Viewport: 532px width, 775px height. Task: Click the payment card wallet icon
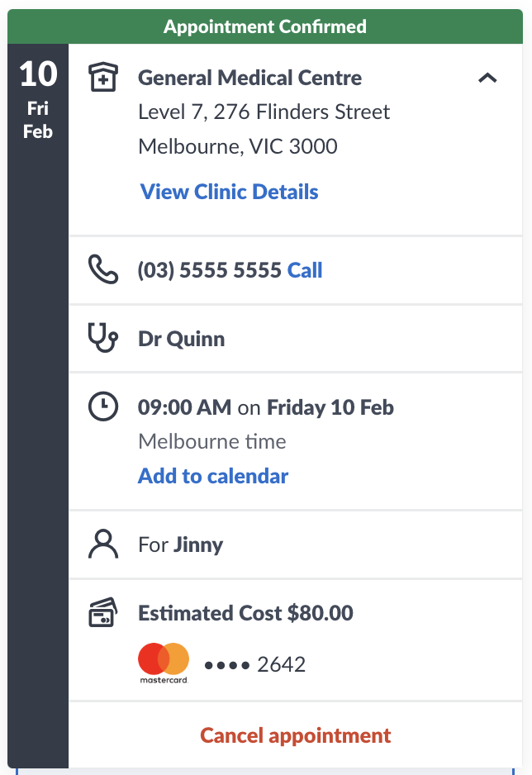(102, 612)
